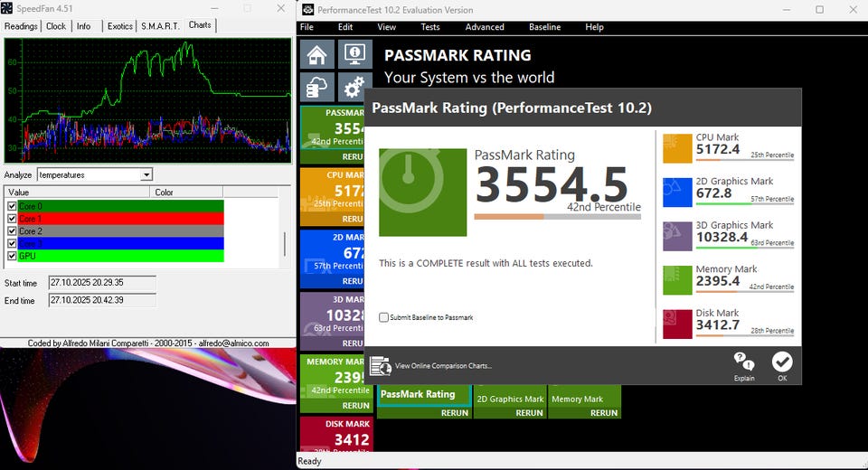Open the Help menu
This screenshot has height=470, width=868.
coord(595,26)
